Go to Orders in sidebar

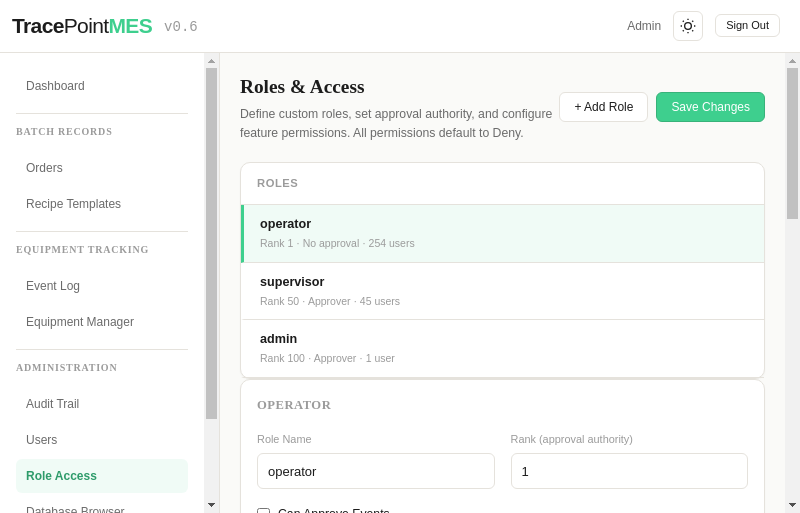pos(102,168)
